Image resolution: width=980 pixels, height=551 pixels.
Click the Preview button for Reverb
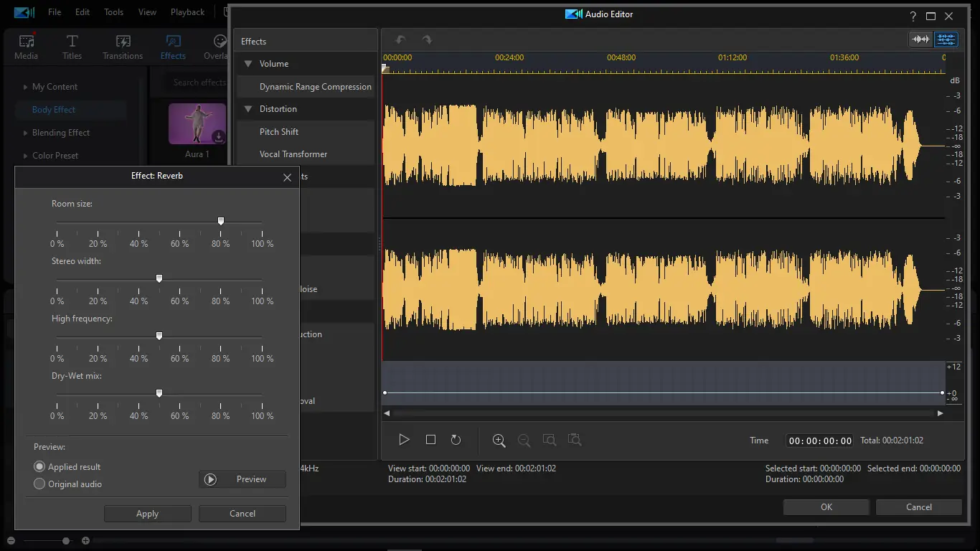click(242, 479)
